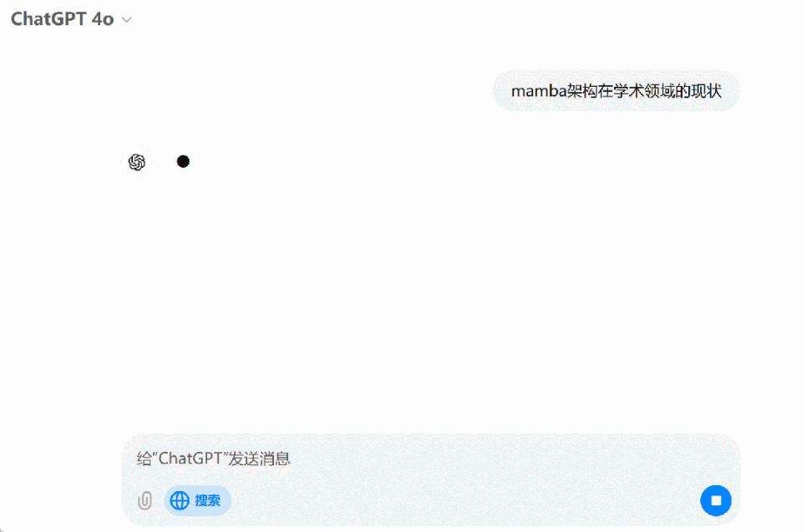Open the ChatGPT 4o model selector
The width and height of the screenshot is (802, 532).
[x=72, y=19]
